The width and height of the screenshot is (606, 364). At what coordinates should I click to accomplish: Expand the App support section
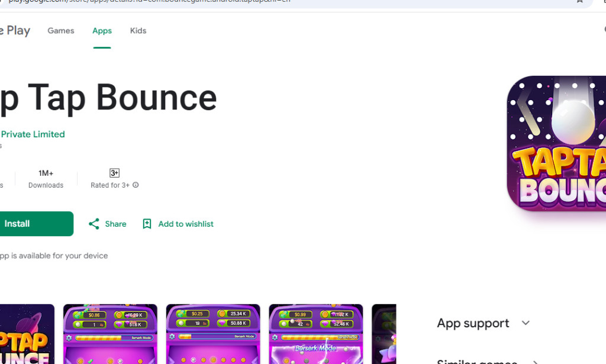coord(473,323)
